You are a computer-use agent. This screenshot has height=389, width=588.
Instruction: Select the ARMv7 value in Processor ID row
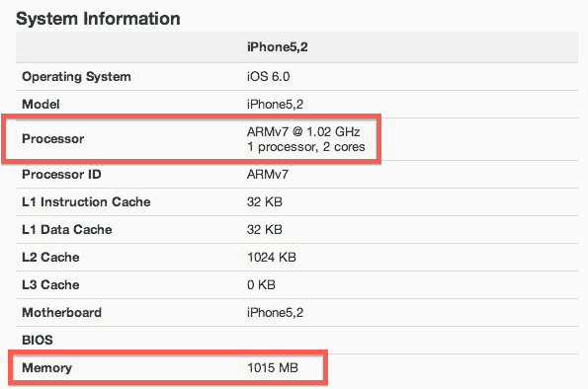coord(268,175)
